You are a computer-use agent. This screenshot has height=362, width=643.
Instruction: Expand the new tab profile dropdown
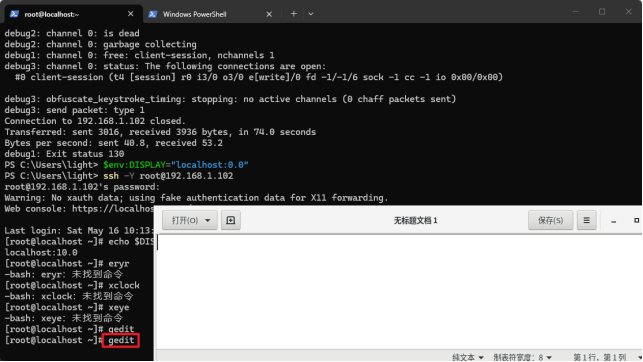311,14
